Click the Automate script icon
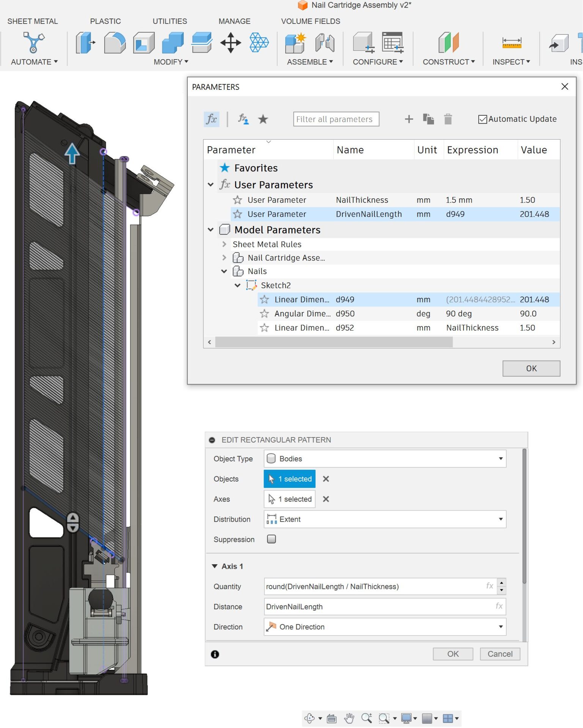 (34, 42)
